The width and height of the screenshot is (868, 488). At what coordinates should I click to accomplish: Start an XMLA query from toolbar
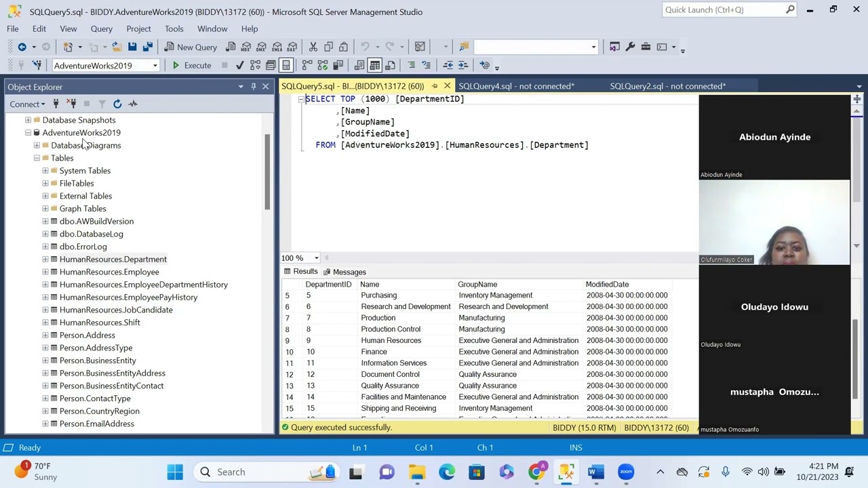[277, 47]
